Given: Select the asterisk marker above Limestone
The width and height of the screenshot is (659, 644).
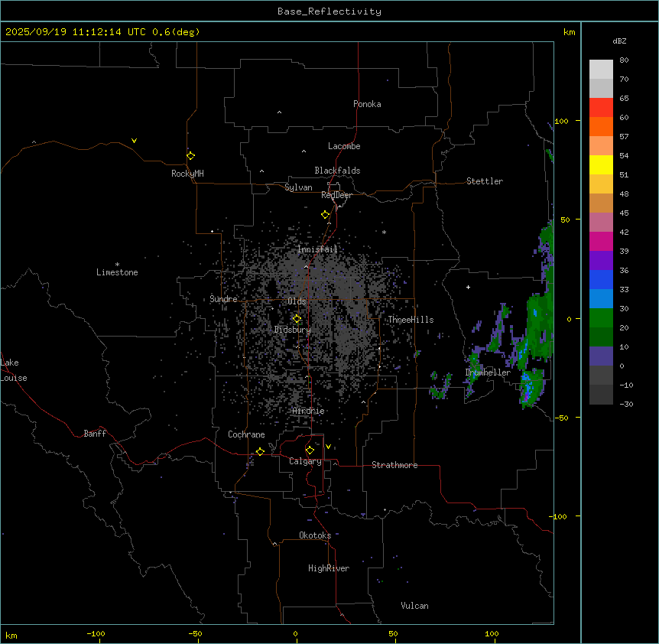Looking at the screenshot, I should pyautogui.click(x=117, y=264).
